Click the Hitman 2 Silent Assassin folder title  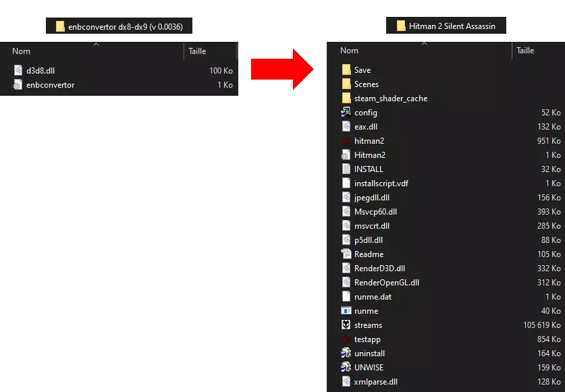[446, 26]
